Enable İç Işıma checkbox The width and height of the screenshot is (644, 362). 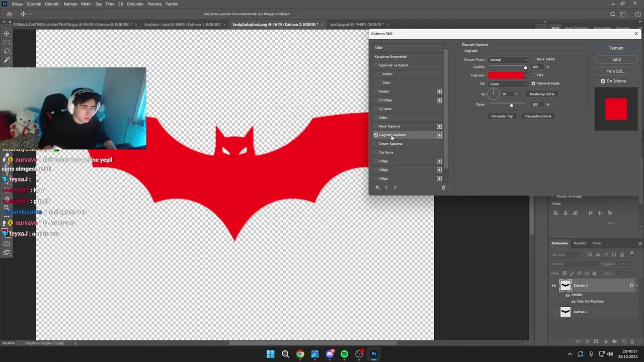pyautogui.click(x=376, y=109)
